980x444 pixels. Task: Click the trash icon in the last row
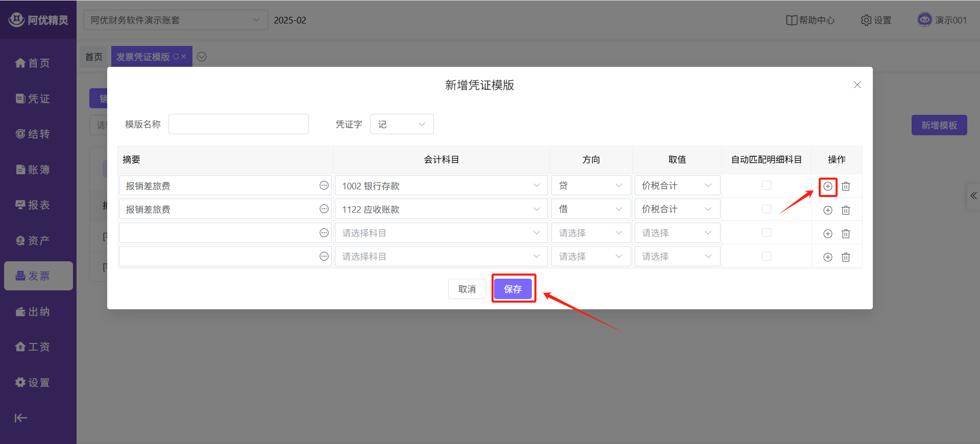coord(846,257)
